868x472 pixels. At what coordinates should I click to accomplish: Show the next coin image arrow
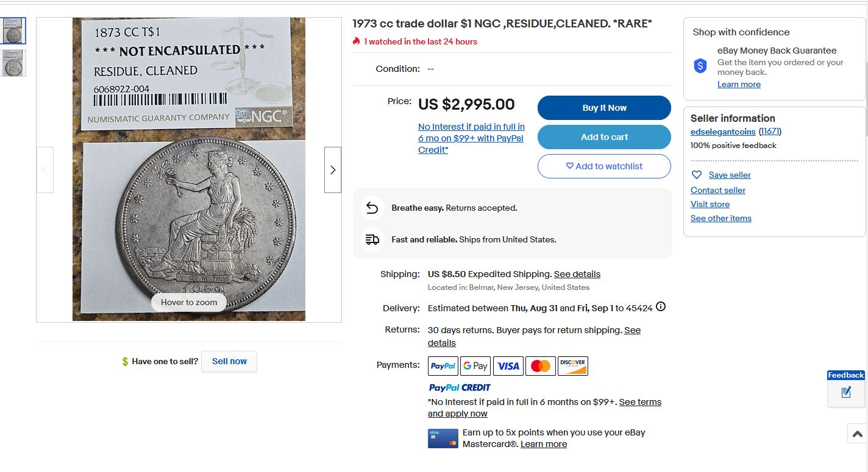coord(333,170)
